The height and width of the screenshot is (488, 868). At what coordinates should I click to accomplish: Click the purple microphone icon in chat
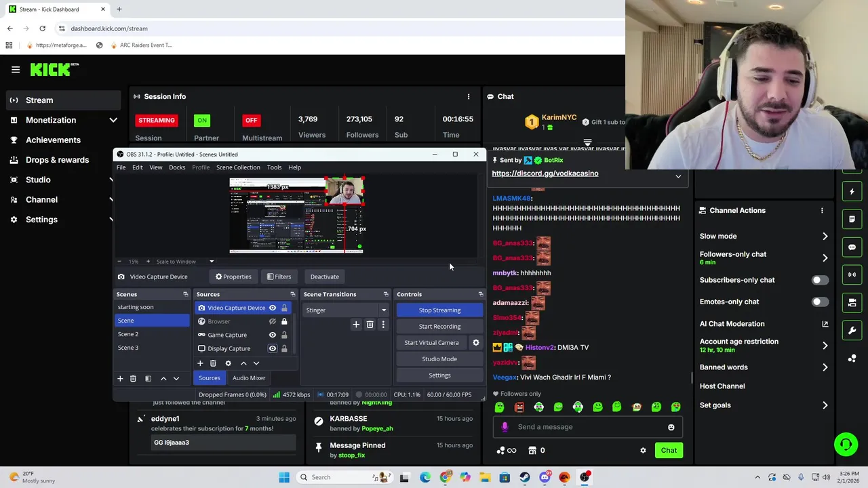(505, 426)
